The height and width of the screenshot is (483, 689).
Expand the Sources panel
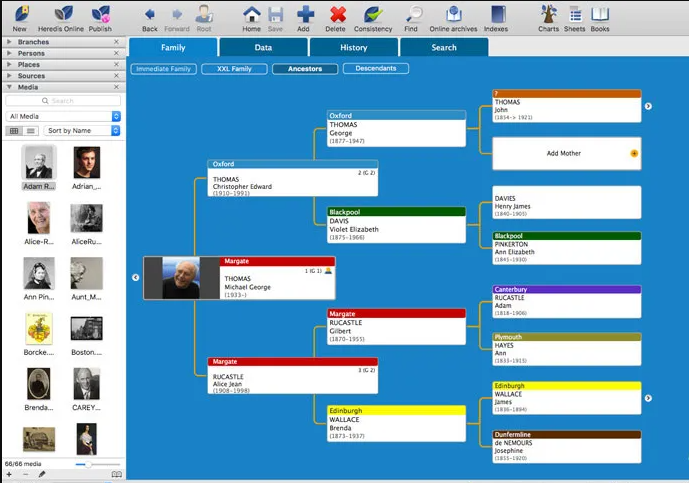pos(9,76)
